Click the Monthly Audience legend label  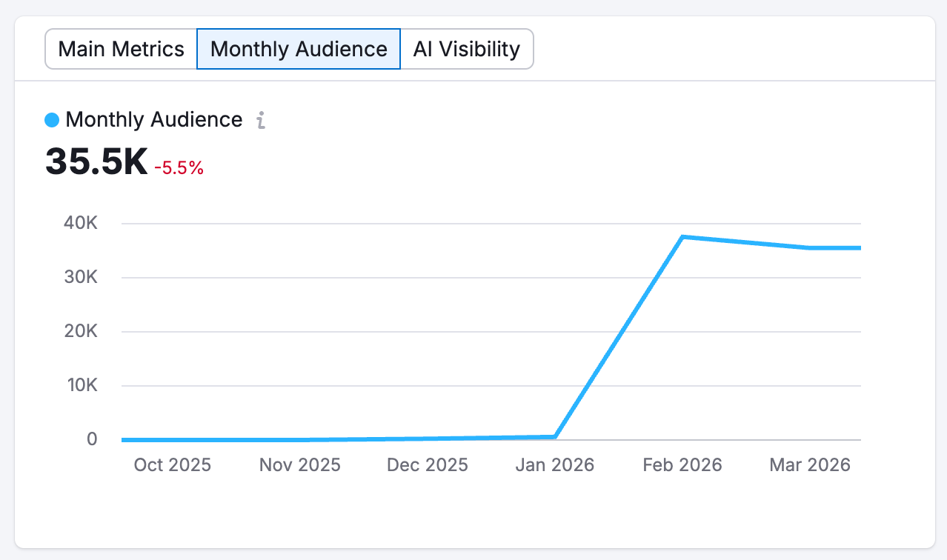coord(153,119)
